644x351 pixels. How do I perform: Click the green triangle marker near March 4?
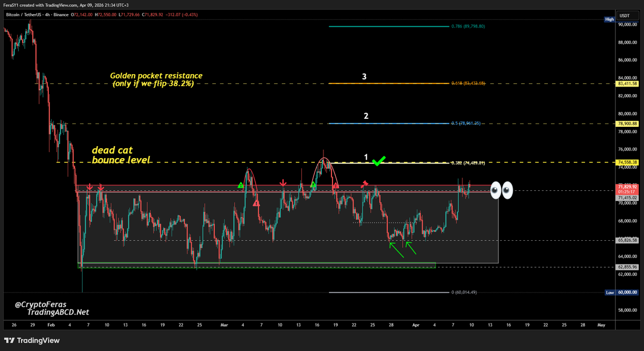[241, 185]
